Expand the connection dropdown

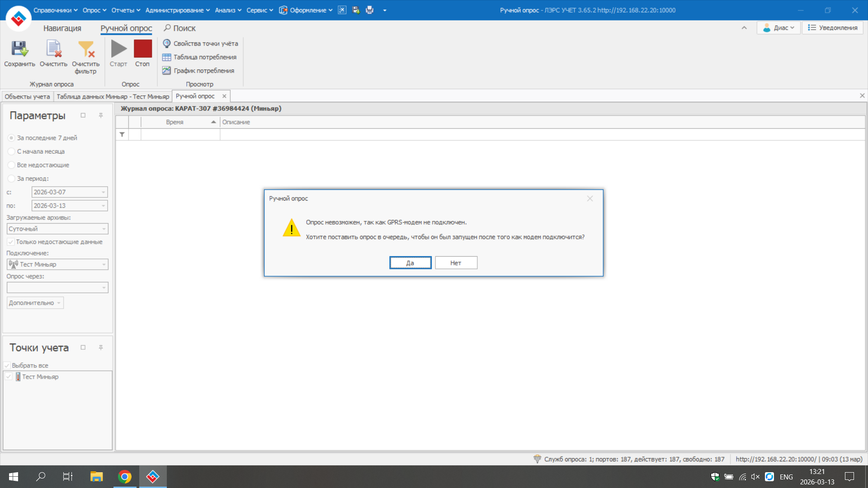click(x=104, y=264)
